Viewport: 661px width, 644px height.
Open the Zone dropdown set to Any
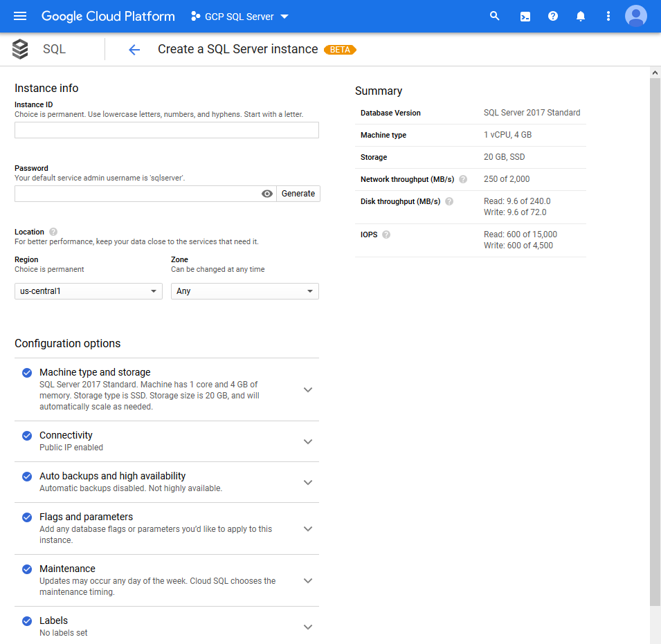coord(244,291)
